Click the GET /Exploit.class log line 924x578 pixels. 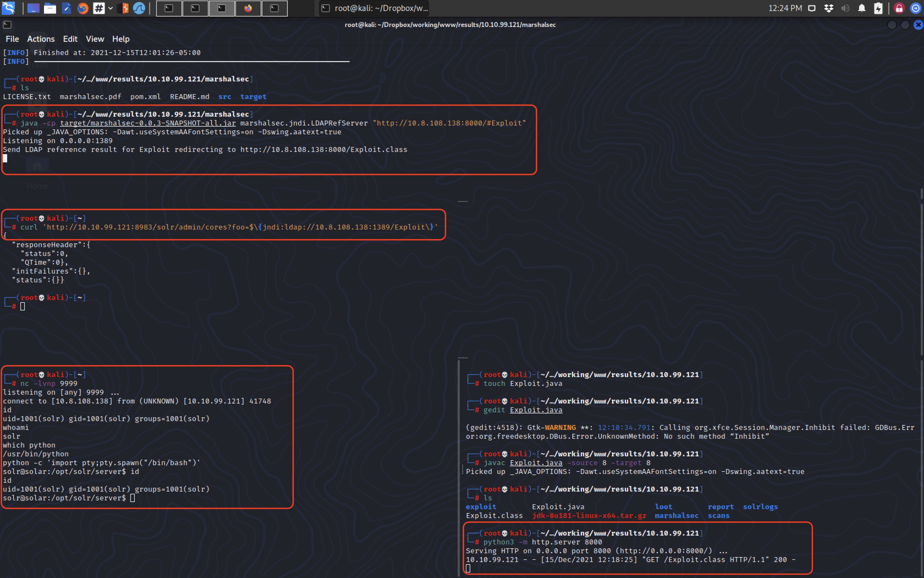click(x=631, y=560)
